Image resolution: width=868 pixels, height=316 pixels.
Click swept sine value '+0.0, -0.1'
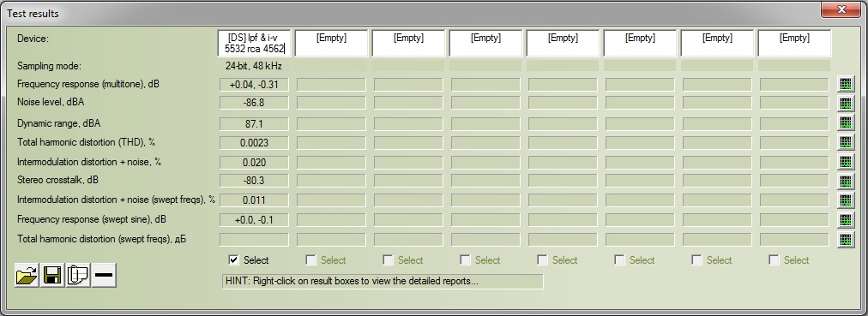[254, 220]
